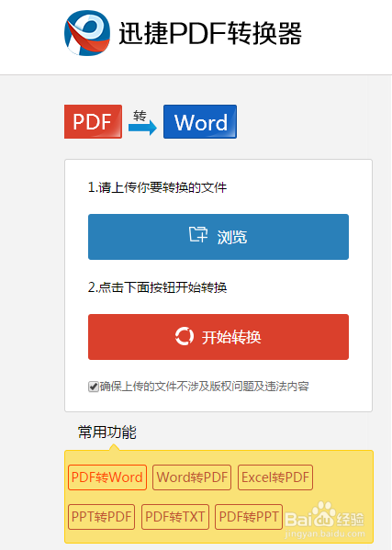Uncheck the 确保上传的文件不涉及版权问题 checkbox
392x550 pixels.
click(x=93, y=387)
